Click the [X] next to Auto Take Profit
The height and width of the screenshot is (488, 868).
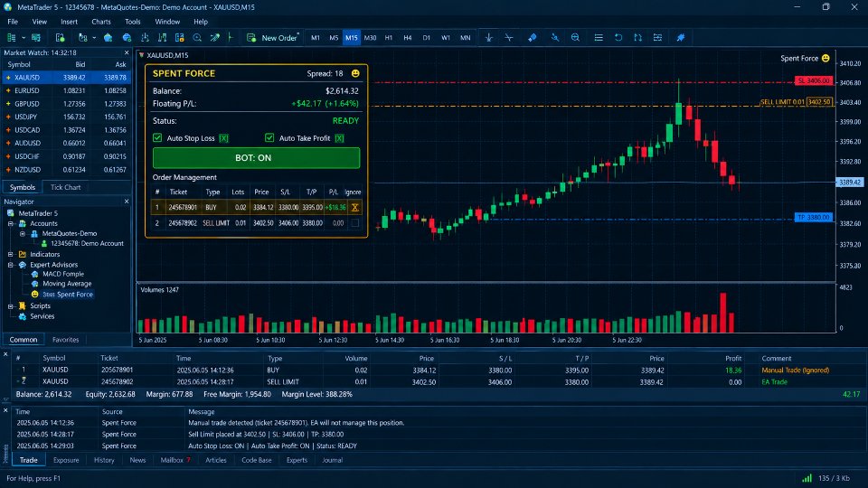point(339,138)
